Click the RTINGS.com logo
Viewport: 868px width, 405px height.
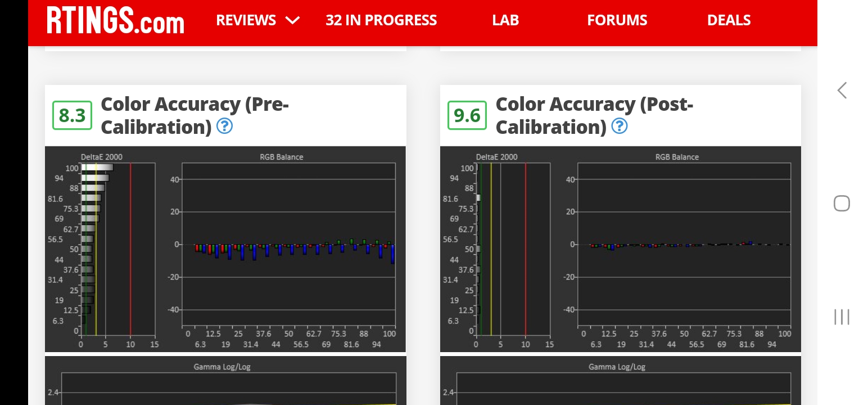point(115,21)
